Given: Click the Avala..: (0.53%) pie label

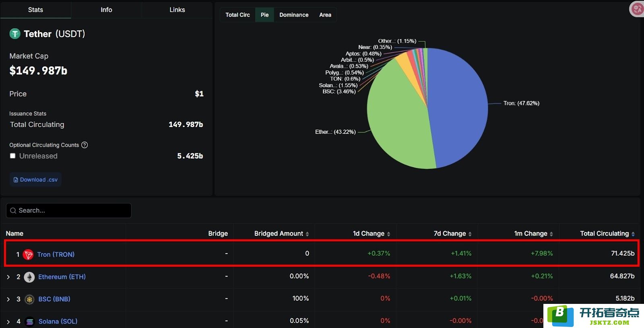Looking at the screenshot, I should (x=349, y=66).
